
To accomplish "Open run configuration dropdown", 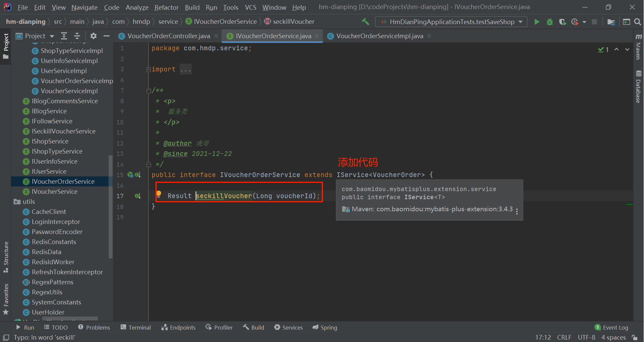I will tap(451, 22).
